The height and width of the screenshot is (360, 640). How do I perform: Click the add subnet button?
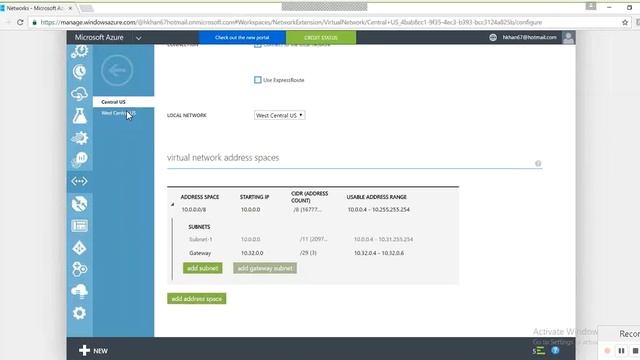pyautogui.click(x=202, y=268)
